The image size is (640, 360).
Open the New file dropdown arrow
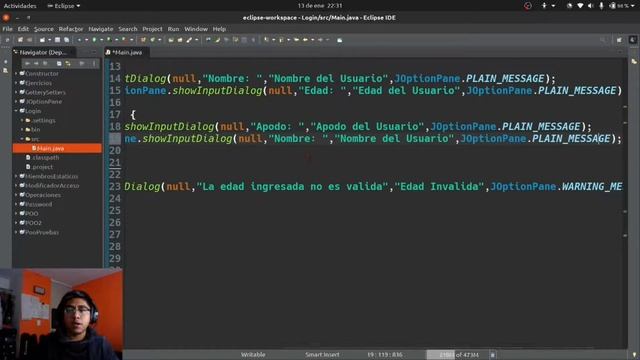[x=49, y=40]
